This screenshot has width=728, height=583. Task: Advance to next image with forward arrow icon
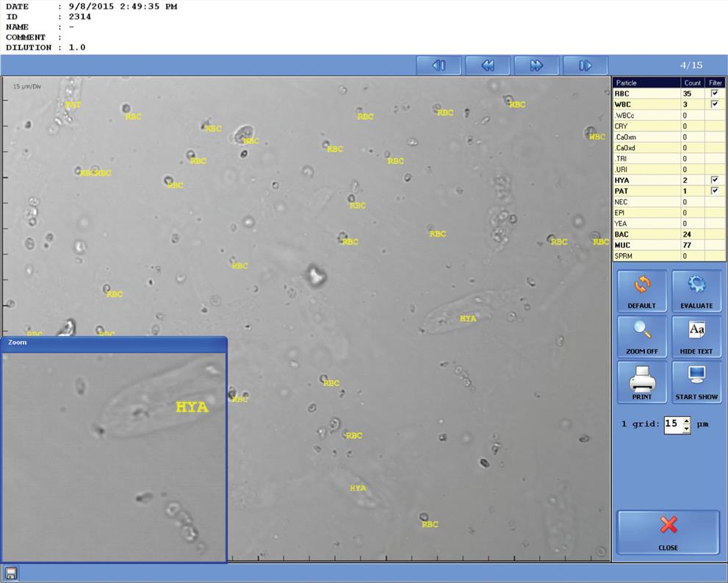536,65
